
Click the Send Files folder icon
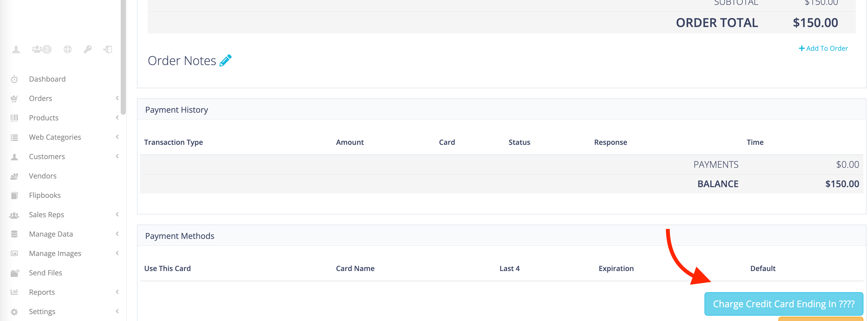point(15,273)
